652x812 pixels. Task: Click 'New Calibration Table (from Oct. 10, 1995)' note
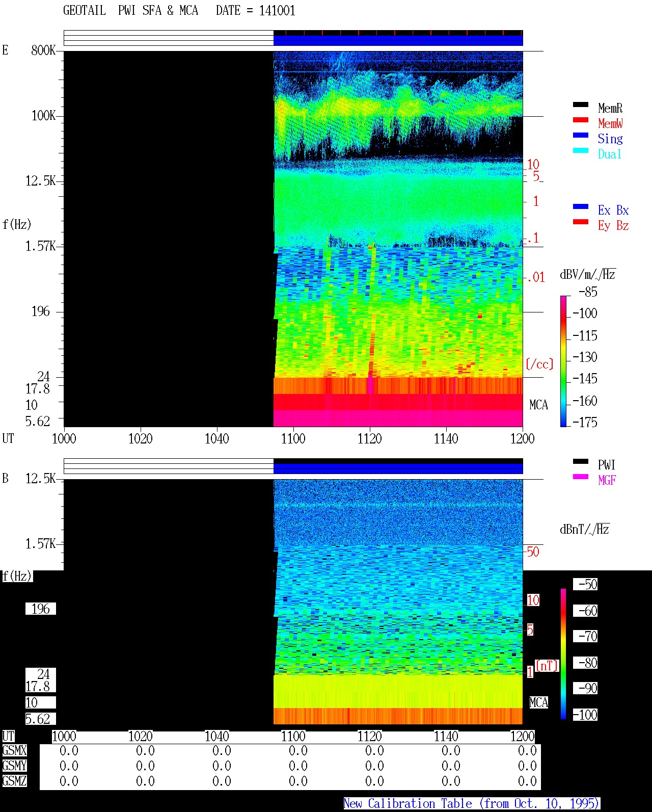click(472, 803)
